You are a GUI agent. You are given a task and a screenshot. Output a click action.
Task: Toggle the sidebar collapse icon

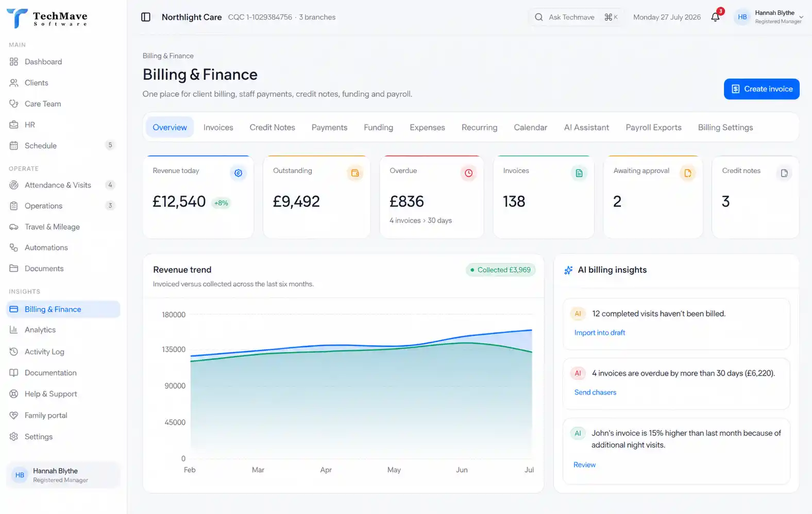click(146, 17)
